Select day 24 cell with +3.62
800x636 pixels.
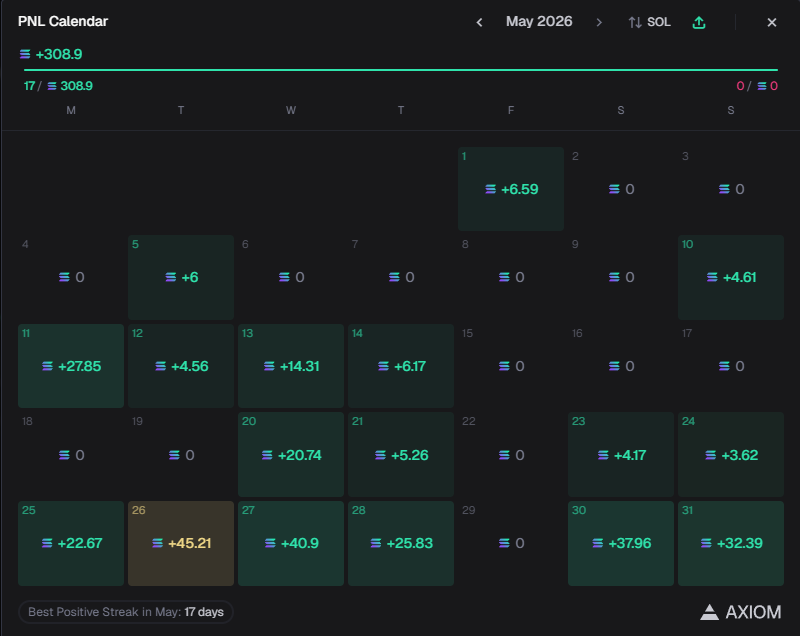(x=731, y=454)
